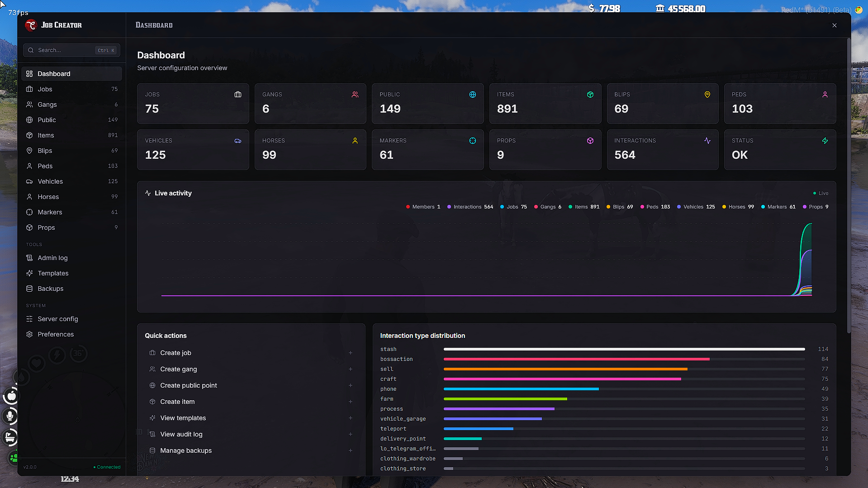The height and width of the screenshot is (488, 868).
Task: Toggle Members series in chart legend
Action: tap(423, 207)
